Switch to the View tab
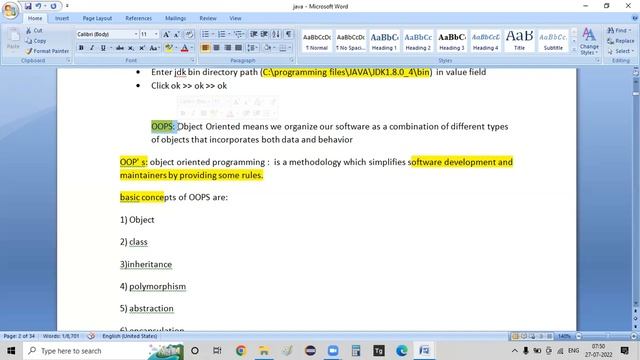The height and width of the screenshot is (360, 640). click(235, 18)
